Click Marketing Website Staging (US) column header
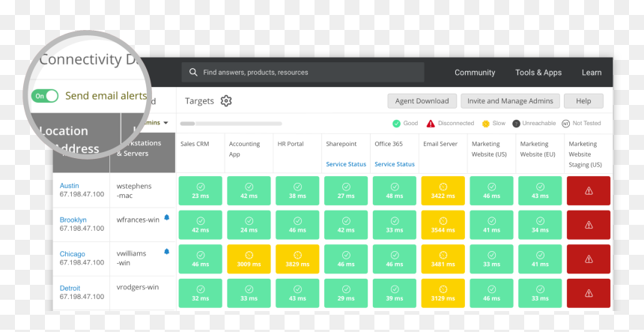Screen dimensions: 644x332 click(586, 154)
